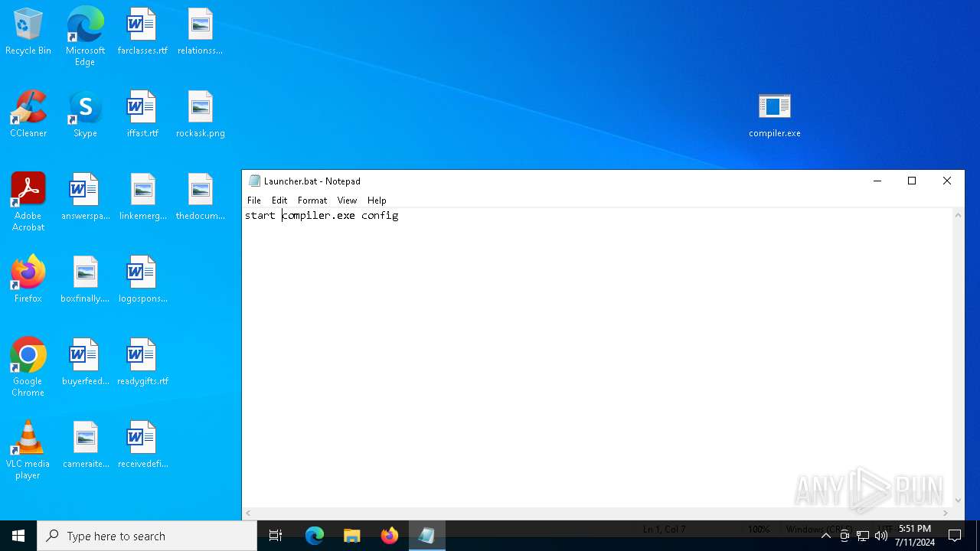
Task: Minimize the Launcher.bat Notepad window
Action: coord(877,181)
